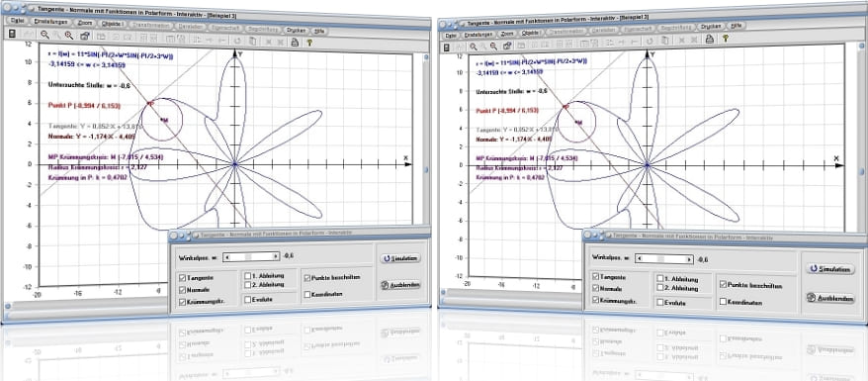Enable 1. Ableitung in left control panel
This screenshot has height=381, width=868.
247,275
